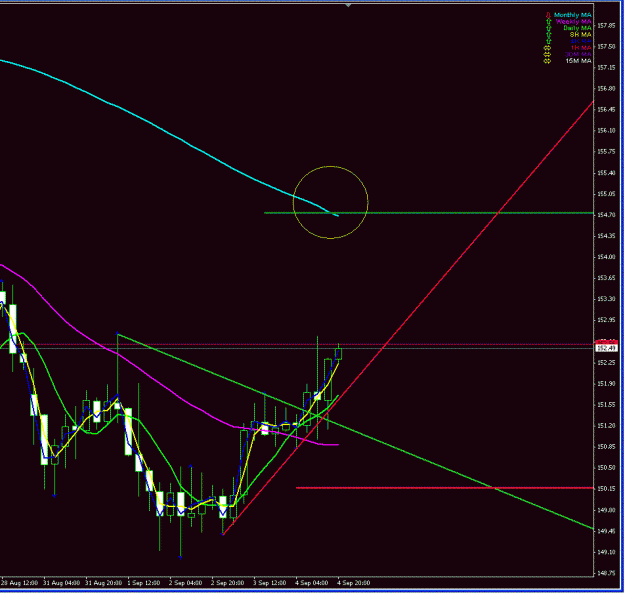625x593 pixels.
Task: Click the green up arrow beside Daily MA
Action: tap(548, 28)
